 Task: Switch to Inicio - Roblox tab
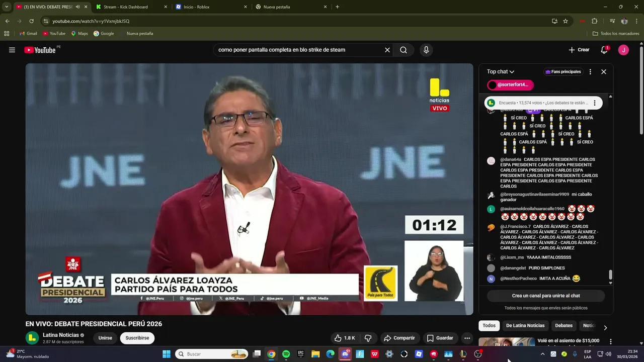tap(211, 7)
